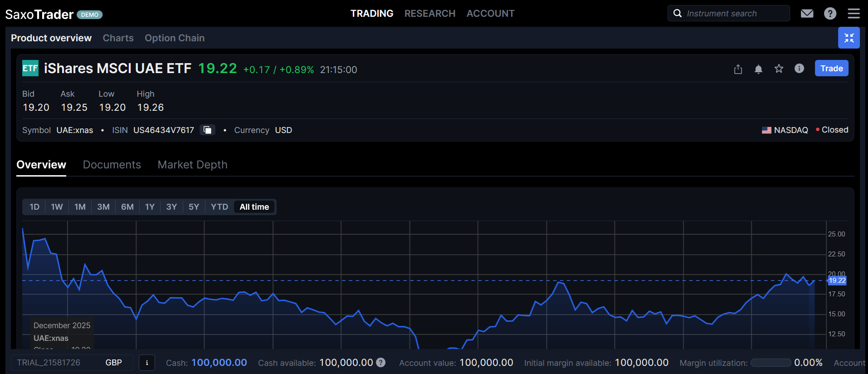Click the SaxoTrader logo
The height and width of the screenshot is (374, 868).
click(39, 15)
